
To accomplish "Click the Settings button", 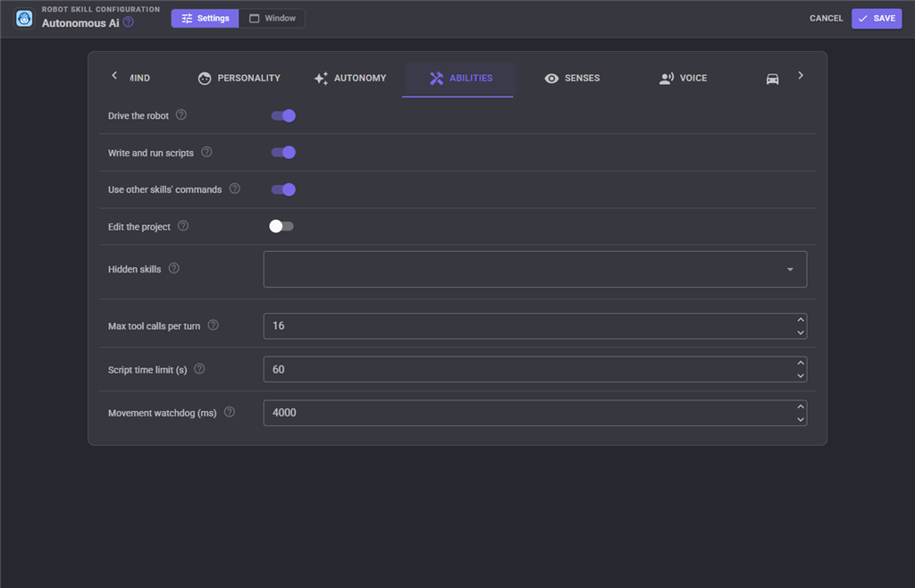I will click(205, 18).
